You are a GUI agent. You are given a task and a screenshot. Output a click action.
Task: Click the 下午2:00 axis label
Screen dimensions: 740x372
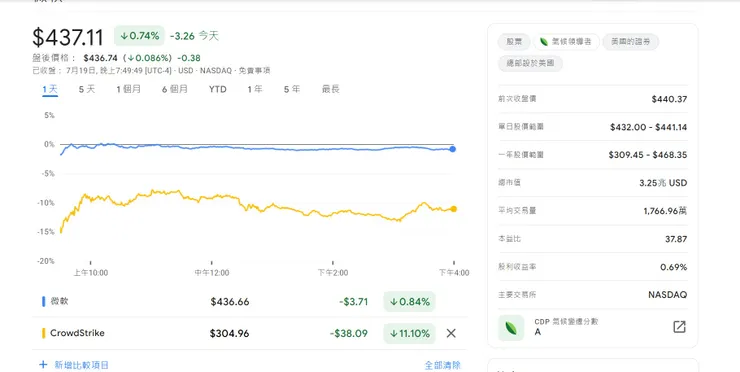point(333,273)
